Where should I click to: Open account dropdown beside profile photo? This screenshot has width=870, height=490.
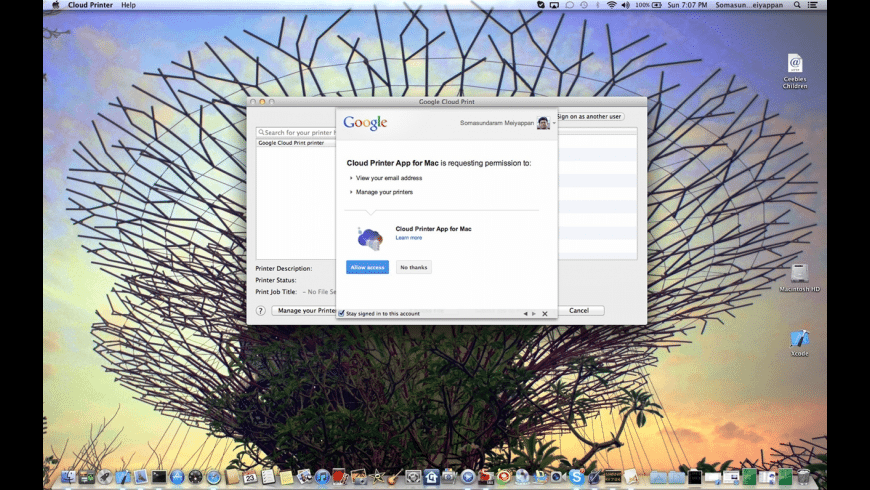[x=554, y=123]
